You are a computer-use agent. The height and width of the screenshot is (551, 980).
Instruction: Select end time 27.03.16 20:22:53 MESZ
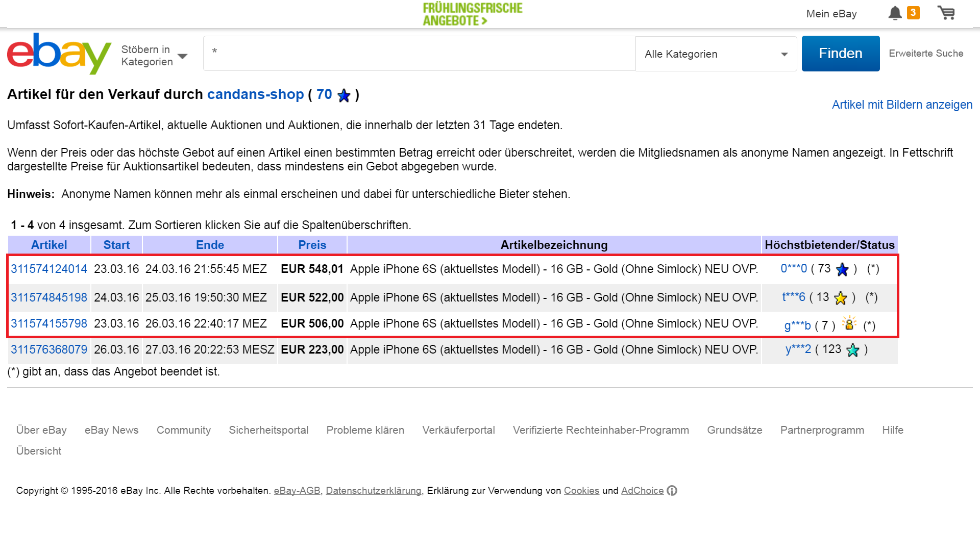coord(210,349)
